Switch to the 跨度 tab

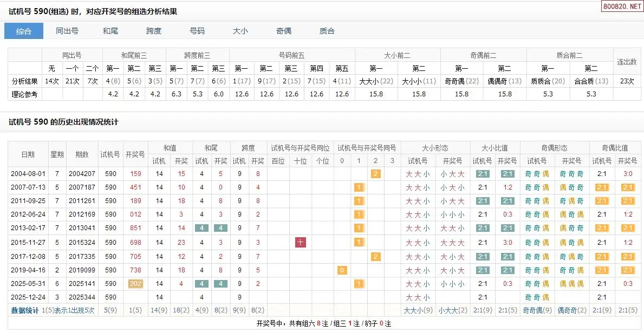click(x=154, y=31)
